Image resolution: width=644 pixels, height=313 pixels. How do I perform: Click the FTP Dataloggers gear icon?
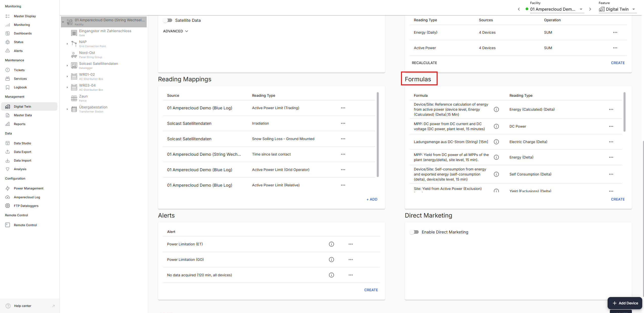[8, 206]
